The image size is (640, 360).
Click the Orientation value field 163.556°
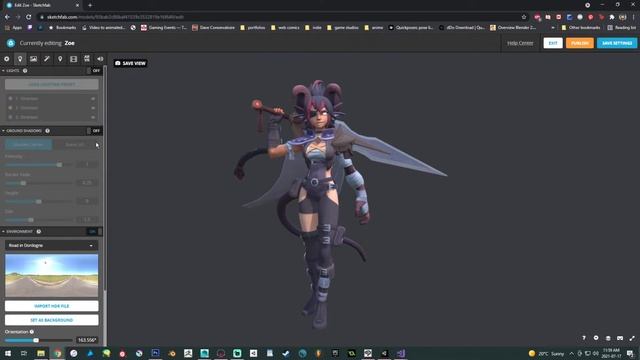(87, 340)
